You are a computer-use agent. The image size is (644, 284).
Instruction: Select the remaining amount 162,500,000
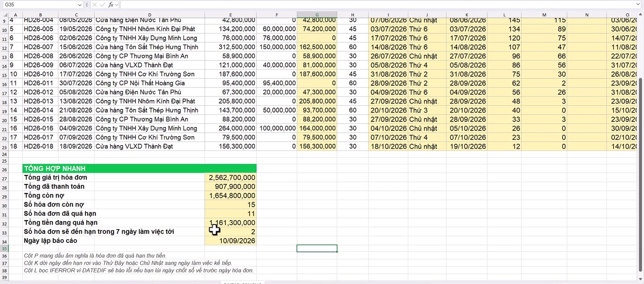[317, 47]
